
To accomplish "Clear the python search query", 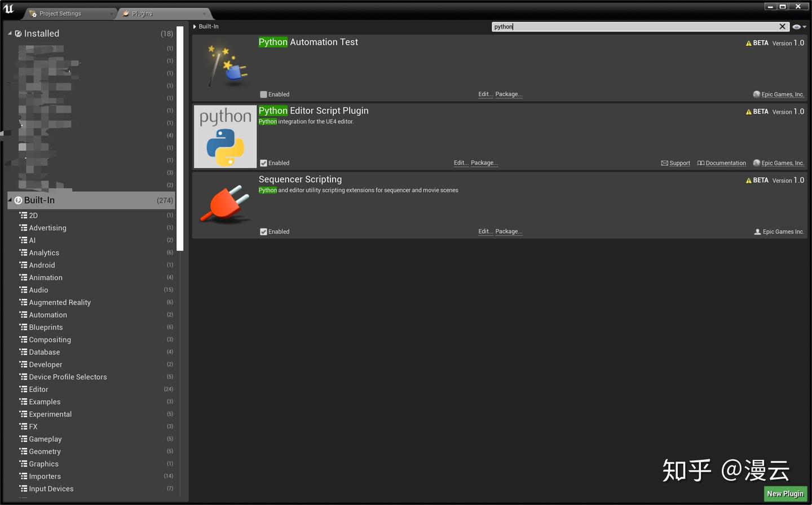I will click(783, 27).
